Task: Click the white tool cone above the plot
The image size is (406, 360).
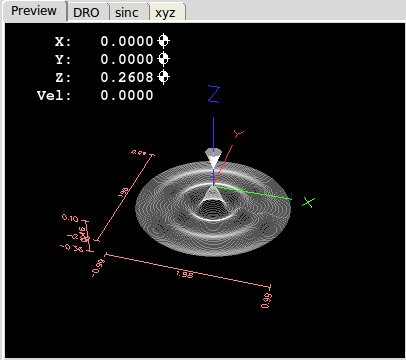Action: click(x=213, y=158)
